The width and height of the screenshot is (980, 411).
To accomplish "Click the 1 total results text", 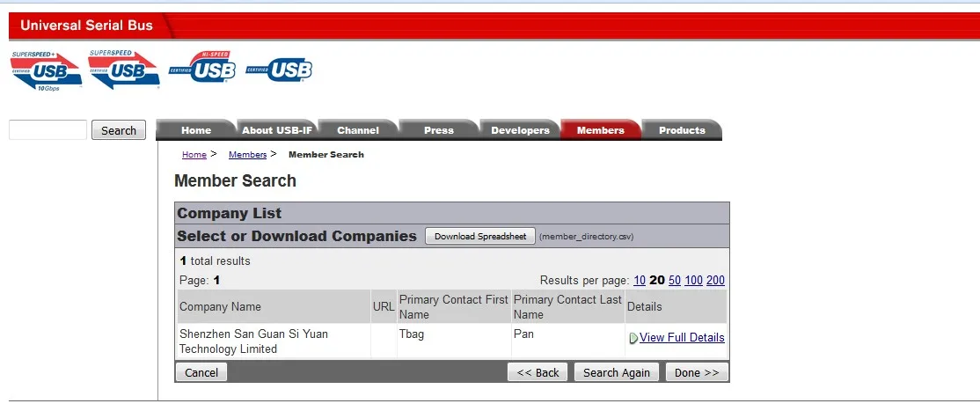I will (x=215, y=261).
